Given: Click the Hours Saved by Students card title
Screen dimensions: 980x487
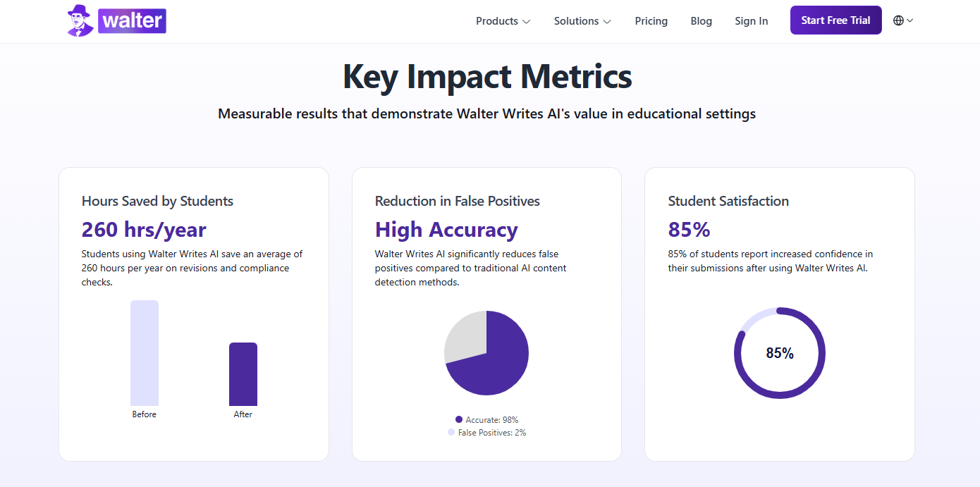Looking at the screenshot, I should pyautogui.click(x=157, y=201).
